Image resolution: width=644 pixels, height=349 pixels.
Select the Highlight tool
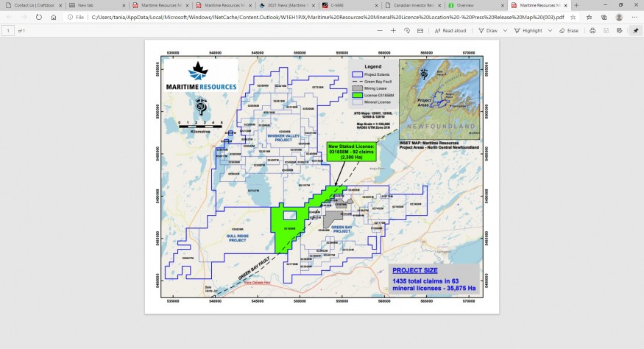point(528,30)
